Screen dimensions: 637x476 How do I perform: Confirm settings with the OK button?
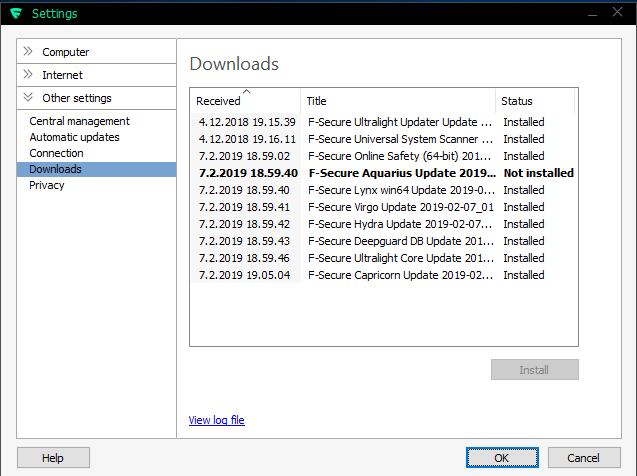(x=502, y=458)
